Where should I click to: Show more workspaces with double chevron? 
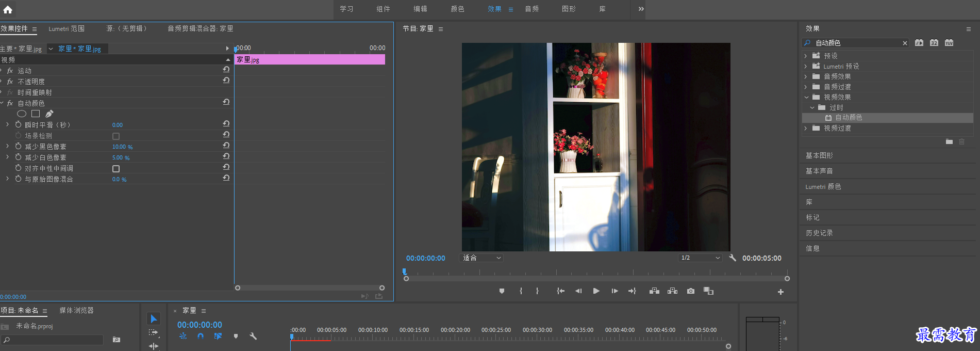click(641, 9)
